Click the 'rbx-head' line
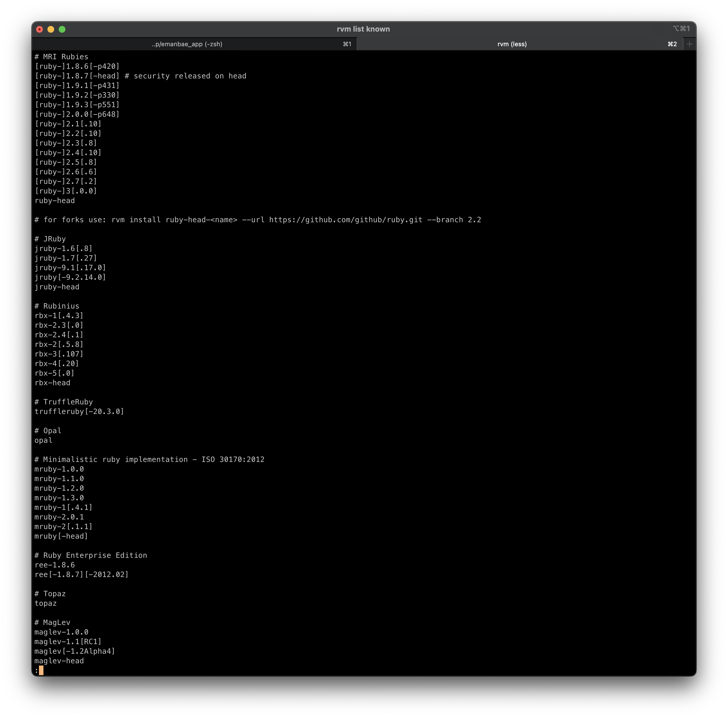The height and width of the screenshot is (718, 728). 52,383
